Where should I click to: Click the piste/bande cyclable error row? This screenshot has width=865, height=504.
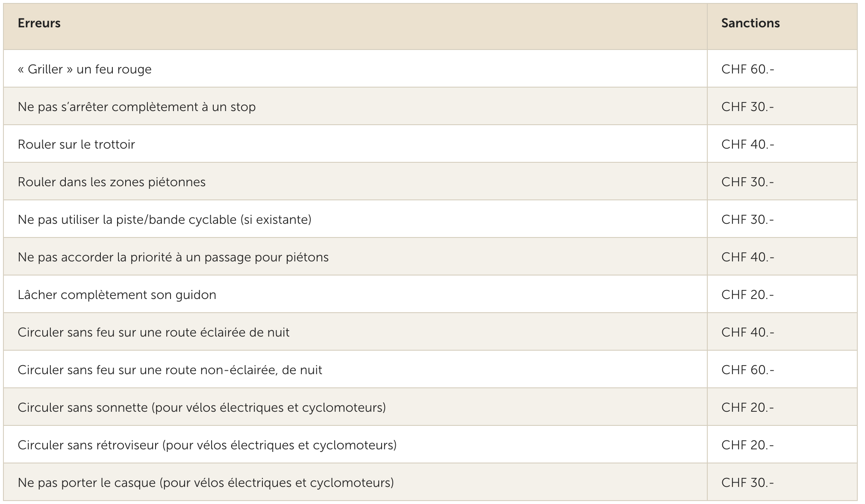click(x=165, y=220)
